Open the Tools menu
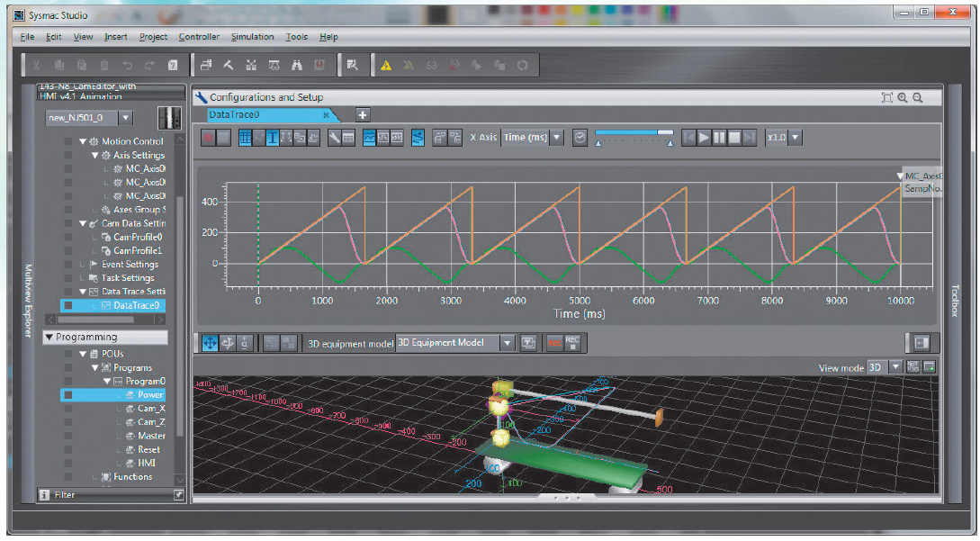 click(x=297, y=37)
